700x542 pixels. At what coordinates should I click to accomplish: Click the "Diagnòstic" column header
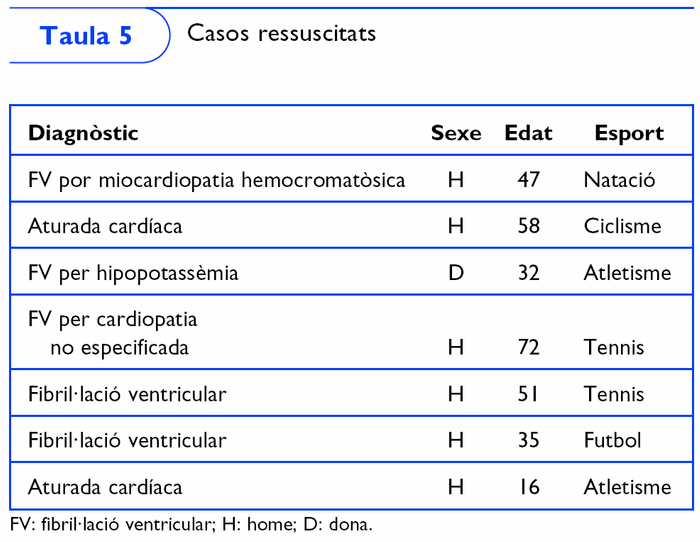pyautogui.click(x=83, y=133)
